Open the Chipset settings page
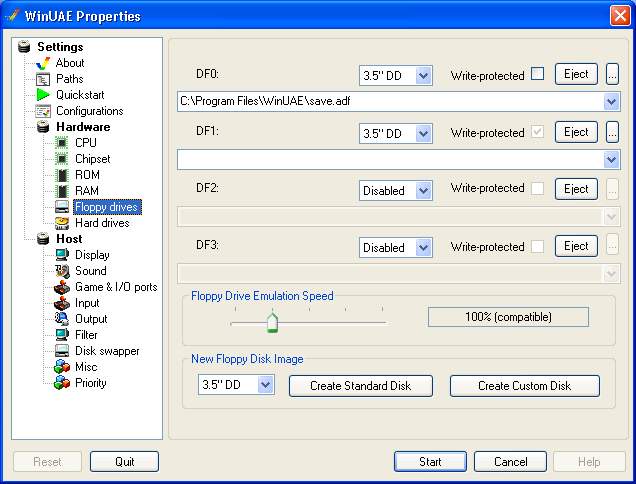Viewport: 636px width, 484px height. [92, 159]
